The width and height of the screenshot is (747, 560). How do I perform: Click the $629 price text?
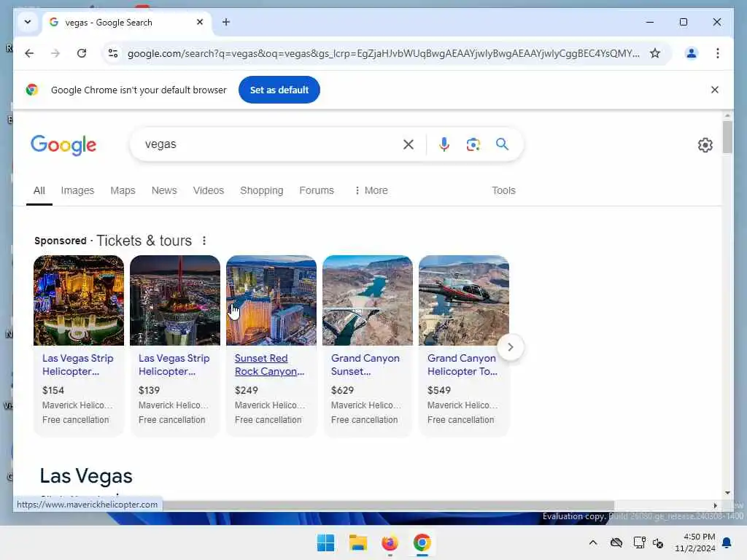pyautogui.click(x=342, y=391)
